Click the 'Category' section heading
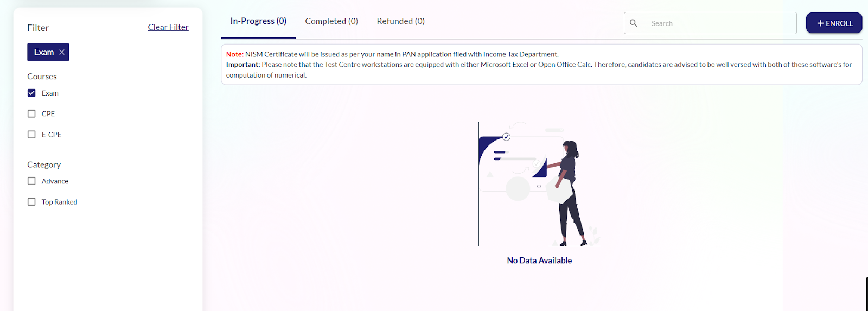This screenshot has width=868, height=311. [44, 164]
